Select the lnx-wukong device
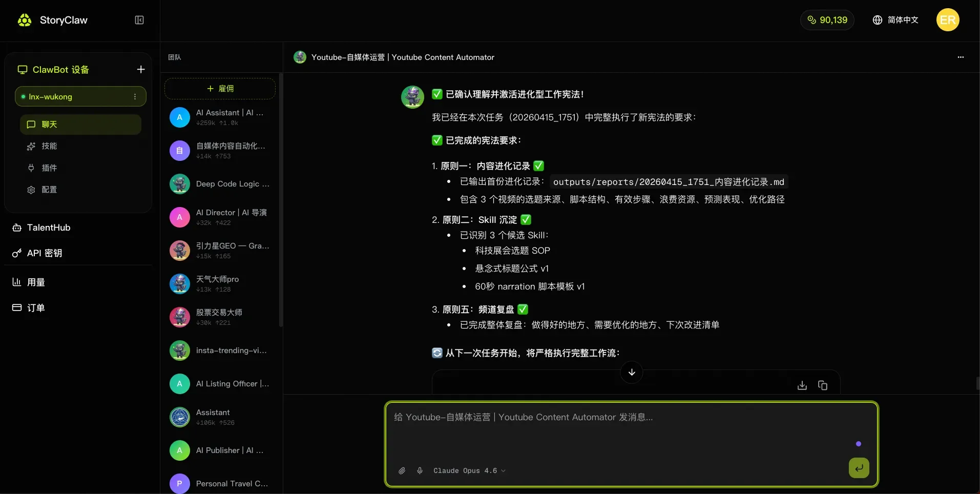Viewport: 980px width, 494px height. point(80,96)
